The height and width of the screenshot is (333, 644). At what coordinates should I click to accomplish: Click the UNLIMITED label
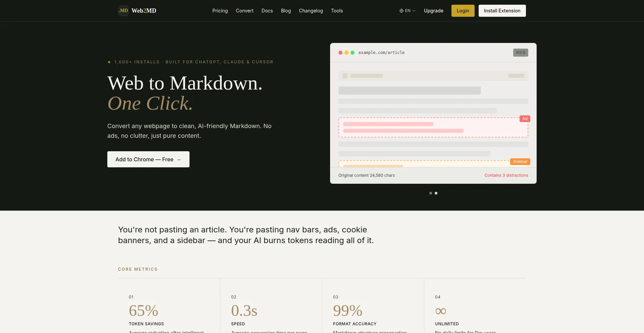447,324
